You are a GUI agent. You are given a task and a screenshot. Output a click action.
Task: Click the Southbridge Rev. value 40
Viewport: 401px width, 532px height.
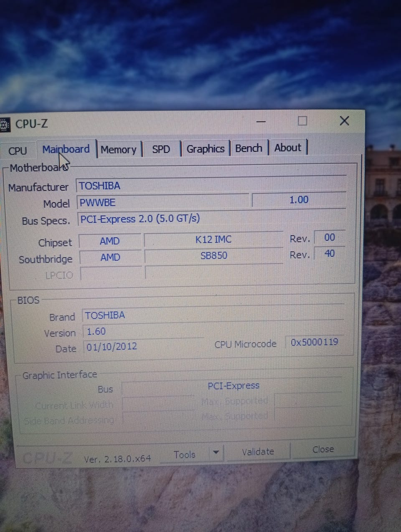(x=330, y=253)
